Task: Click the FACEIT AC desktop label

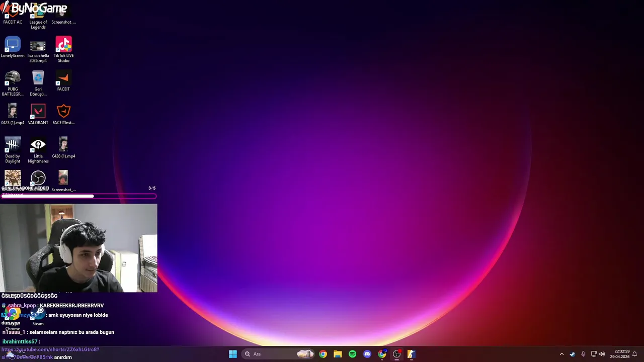Action: coord(13,22)
